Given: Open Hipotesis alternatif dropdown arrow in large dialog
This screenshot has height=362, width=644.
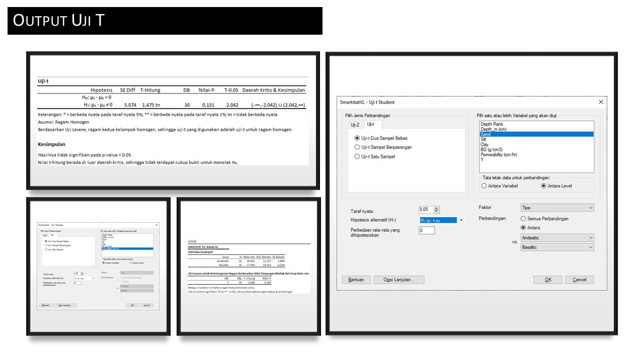Looking at the screenshot, I should [x=461, y=220].
